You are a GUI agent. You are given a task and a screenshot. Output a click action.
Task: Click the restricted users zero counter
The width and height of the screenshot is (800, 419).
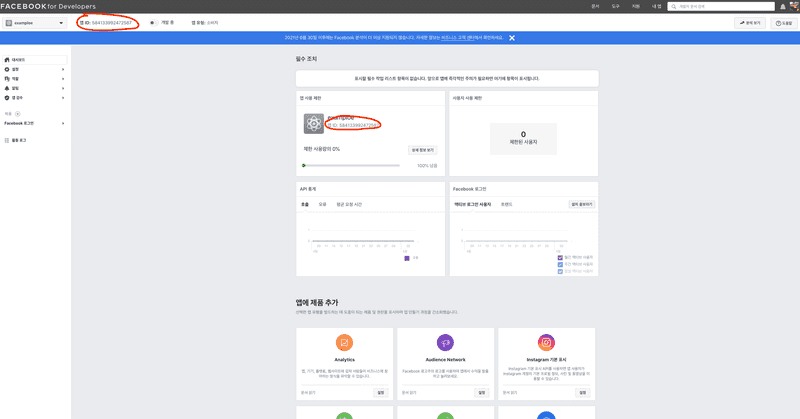click(x=523, y=134)
